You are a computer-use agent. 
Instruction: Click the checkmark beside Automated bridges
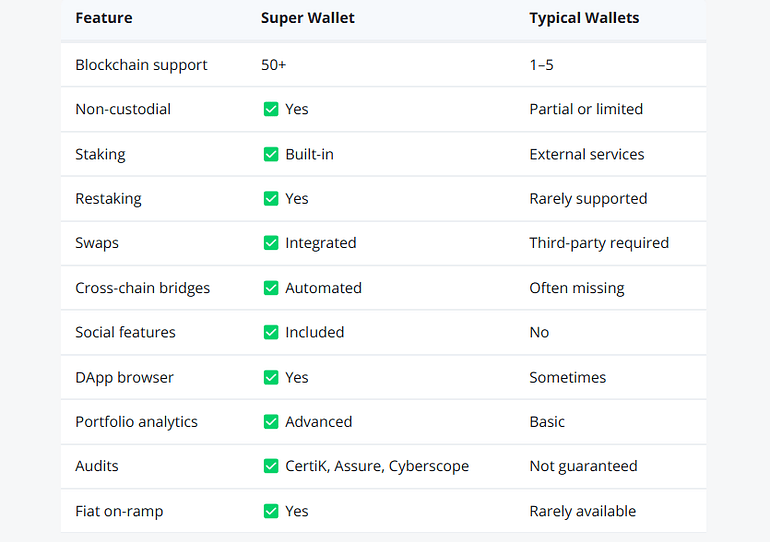coord(270,288)
